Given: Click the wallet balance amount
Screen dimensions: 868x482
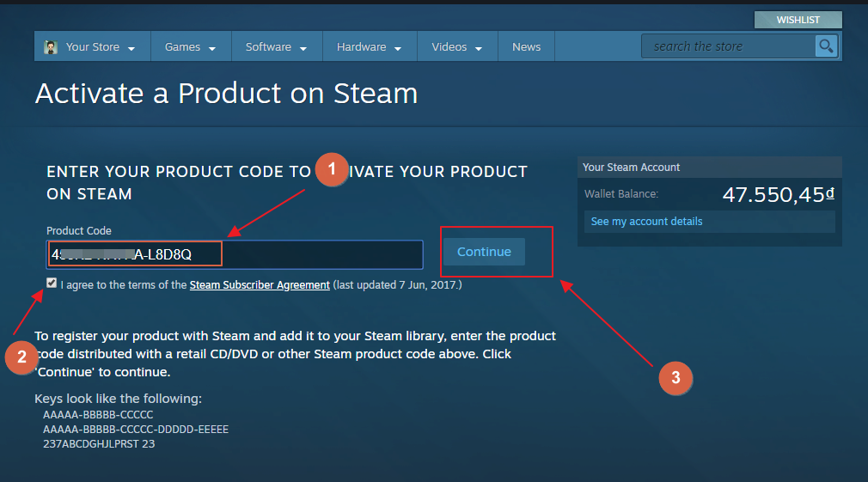Looking at the screenshot, I should click(x=779, y=194).
